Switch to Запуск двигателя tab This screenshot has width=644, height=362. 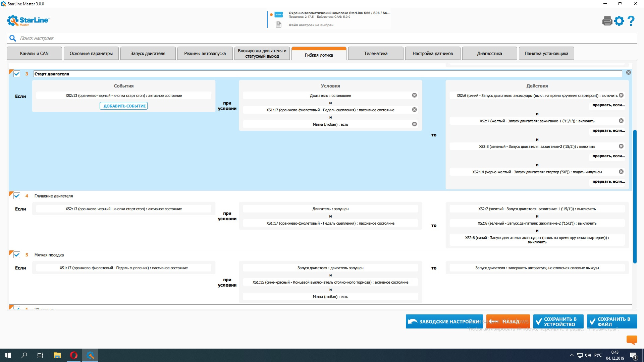point(148,53)
